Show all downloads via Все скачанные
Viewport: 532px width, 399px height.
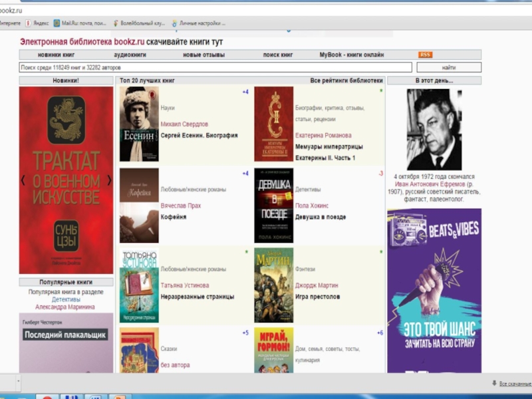pyautogui.click(x=513, y=384)
